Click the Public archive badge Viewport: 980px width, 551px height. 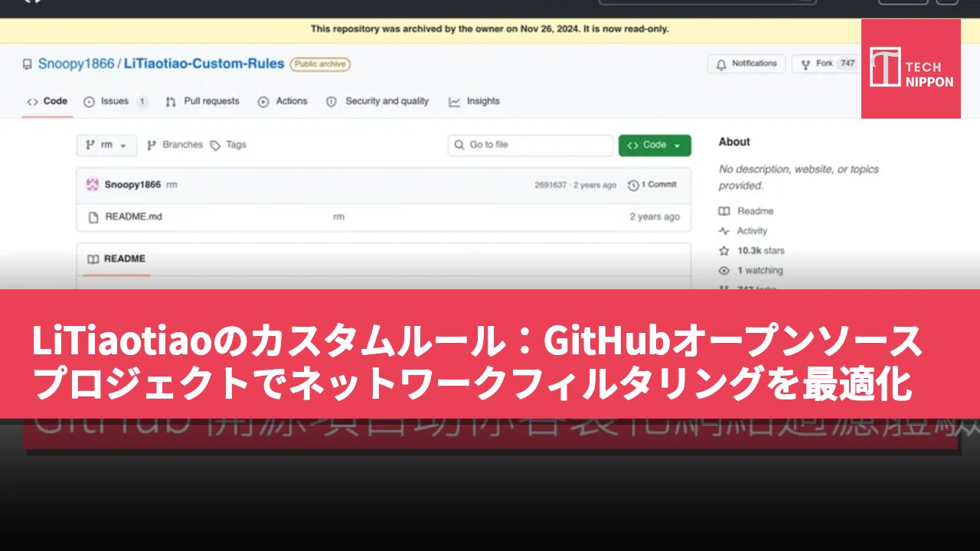point(320,64)
